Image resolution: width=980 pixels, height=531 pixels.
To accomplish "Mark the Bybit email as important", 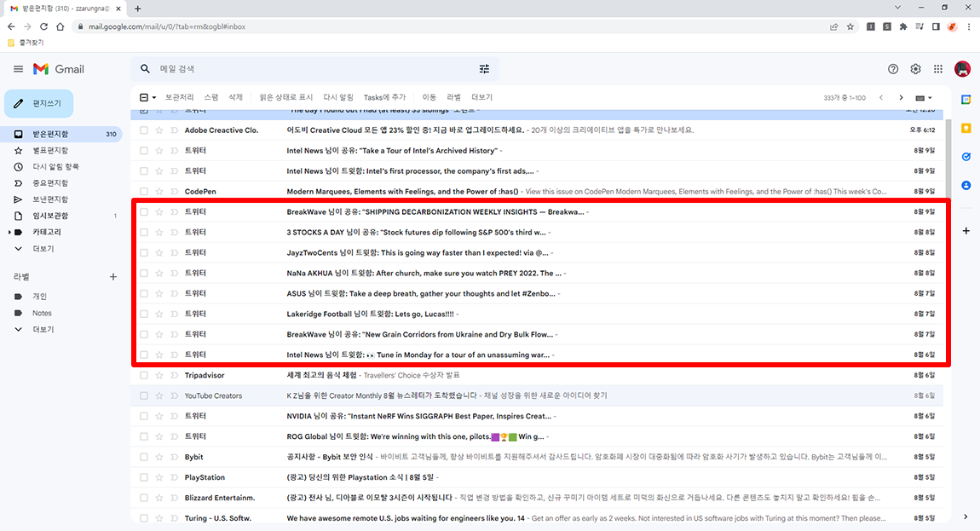I will coord(175,457).
